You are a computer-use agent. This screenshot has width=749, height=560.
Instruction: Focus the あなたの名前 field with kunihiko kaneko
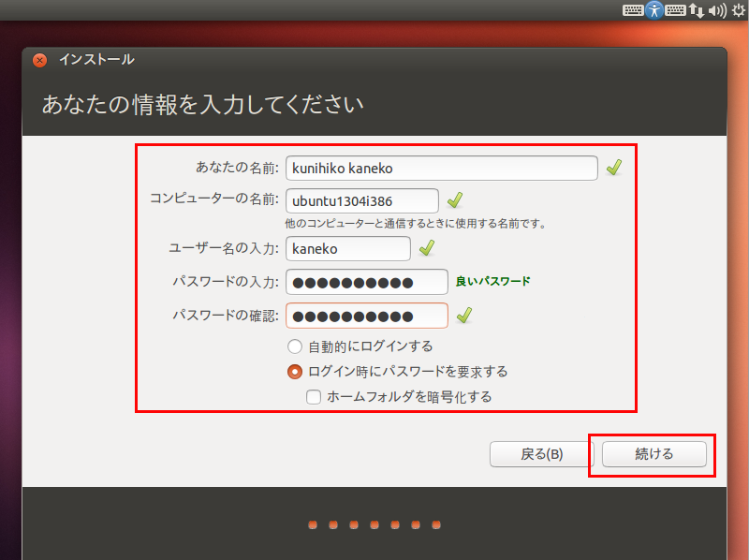(x=441, y=169)
